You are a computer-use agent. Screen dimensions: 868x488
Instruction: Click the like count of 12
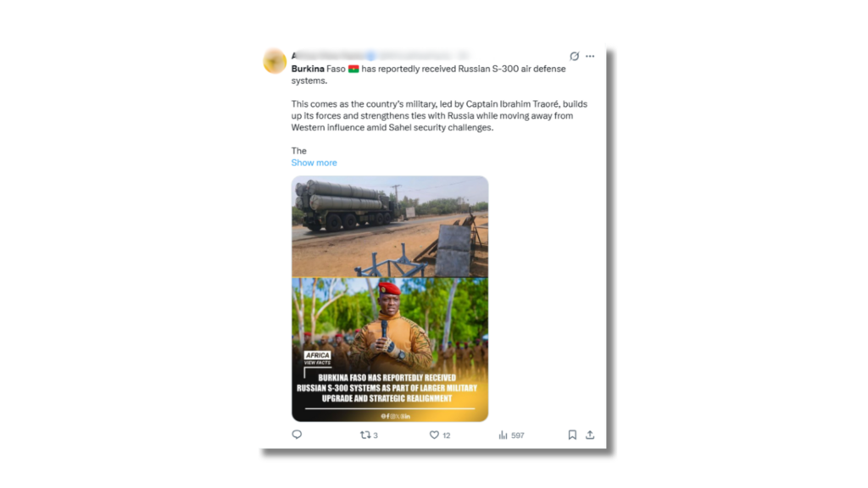tap(446, 435)
